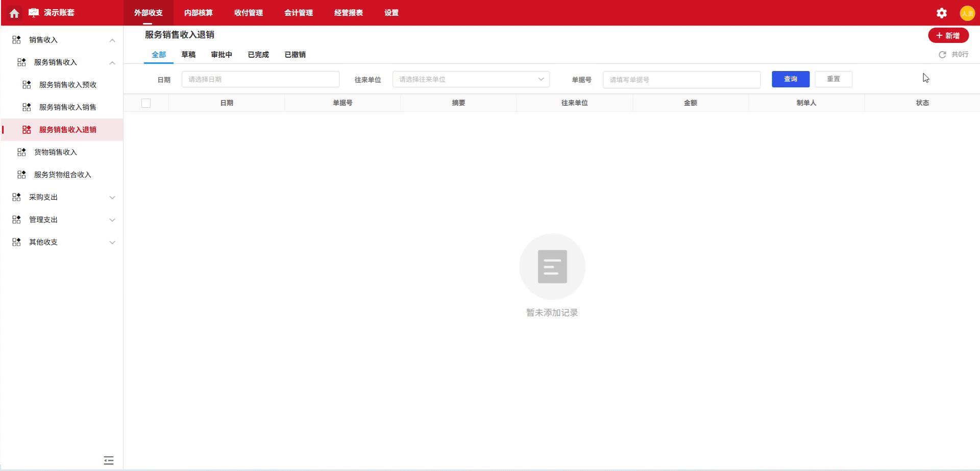Click the user avatar icon
Viewport: 980px width, 471px height.
point(968,13)
